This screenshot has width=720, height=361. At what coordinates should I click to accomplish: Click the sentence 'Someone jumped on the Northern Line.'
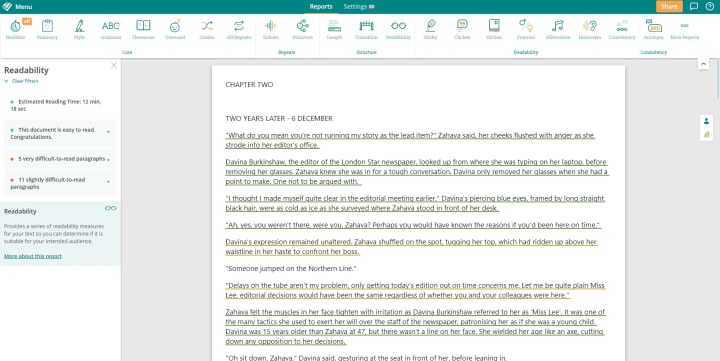tap(291, 268)
